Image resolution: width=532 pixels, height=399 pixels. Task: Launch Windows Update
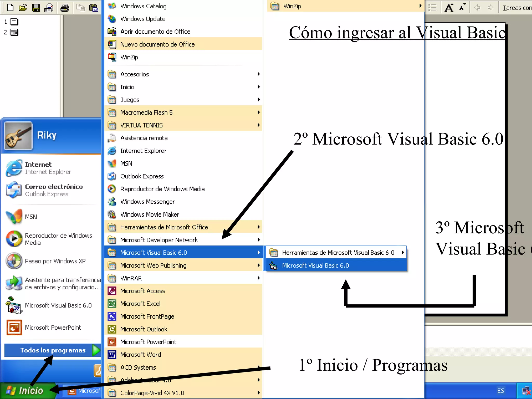(x=183, y=19)
